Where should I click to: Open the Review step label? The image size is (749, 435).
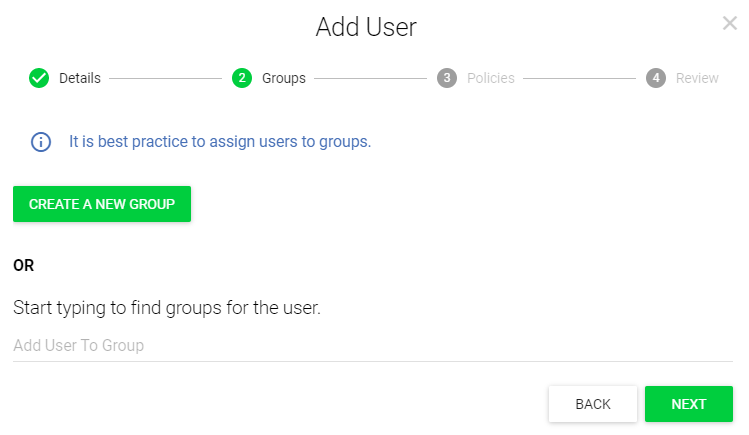pyautogui.click(x=697, y=78)
